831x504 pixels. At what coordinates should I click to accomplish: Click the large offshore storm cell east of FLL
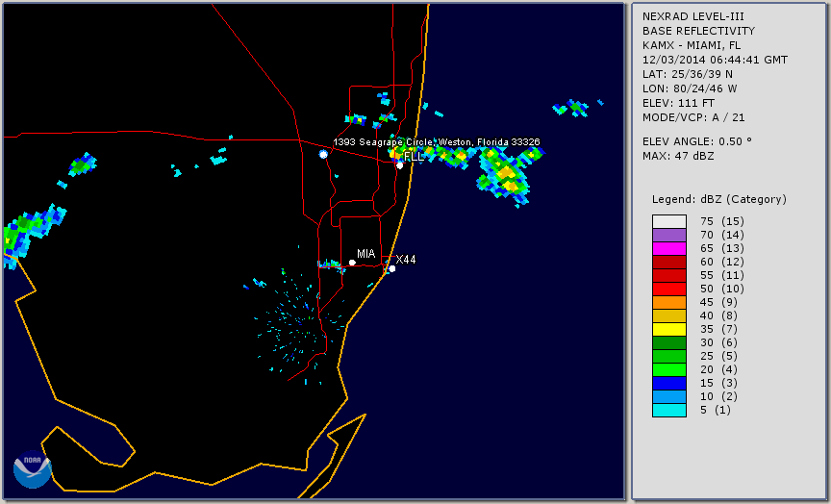pyautogui.click(x=506, y=174)
